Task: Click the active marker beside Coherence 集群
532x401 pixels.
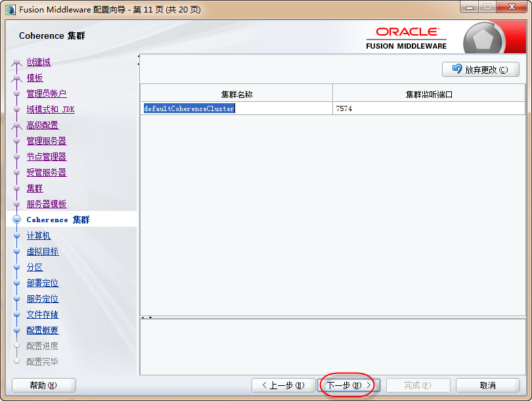Action: pyautogui.click(x=16, y=220)
